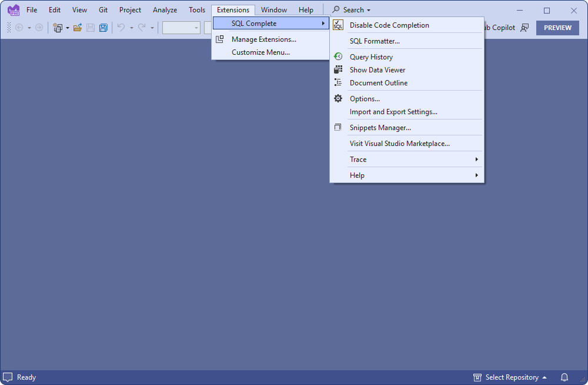Click the Search box text
The height and width of the screenshot is (385, 588).
tap(353, 10)
